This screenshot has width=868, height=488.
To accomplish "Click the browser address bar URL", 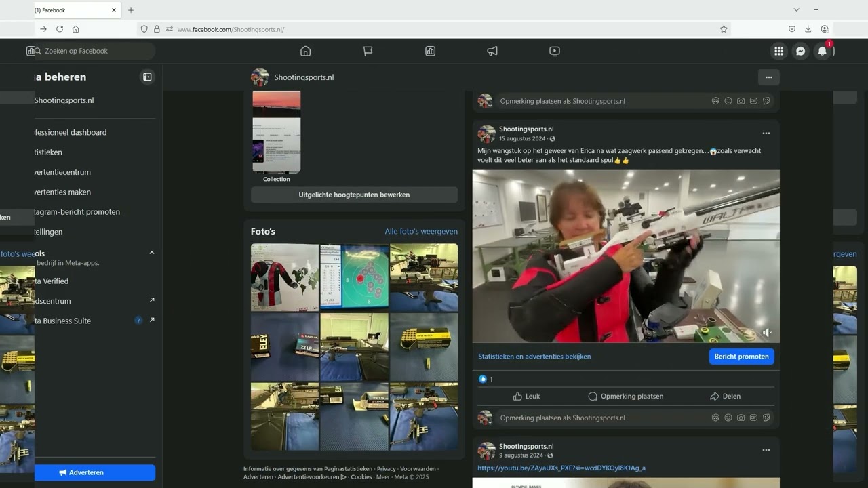I will point(231,29).
